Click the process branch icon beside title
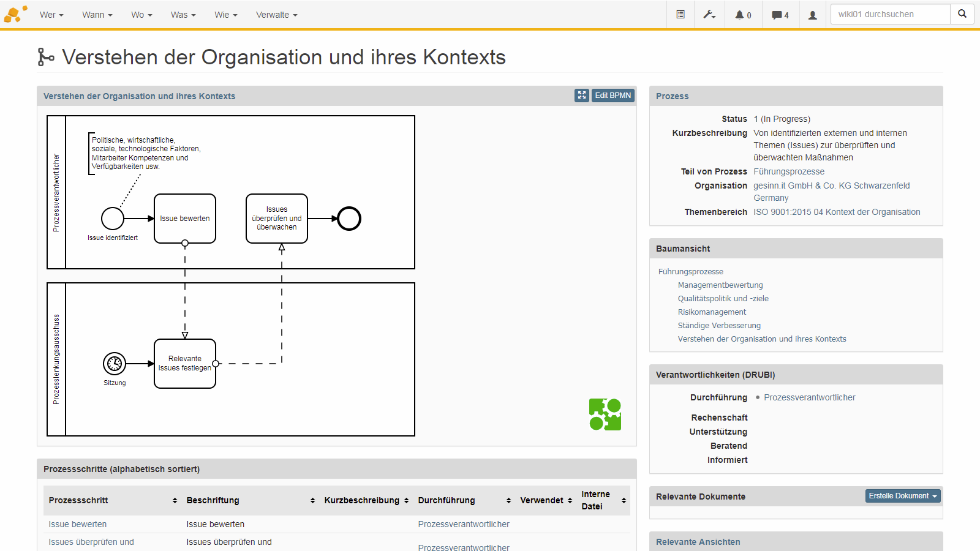Screen dimensions: 980x551 coord(46,57)
